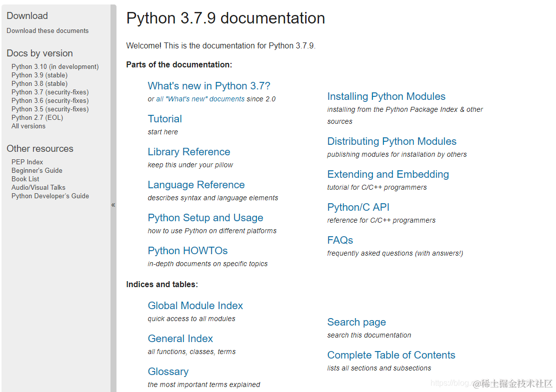This screenshot has width=556, height=392.
Task: Open Python 3.9 (stable) docs
Action: [39, 75]
